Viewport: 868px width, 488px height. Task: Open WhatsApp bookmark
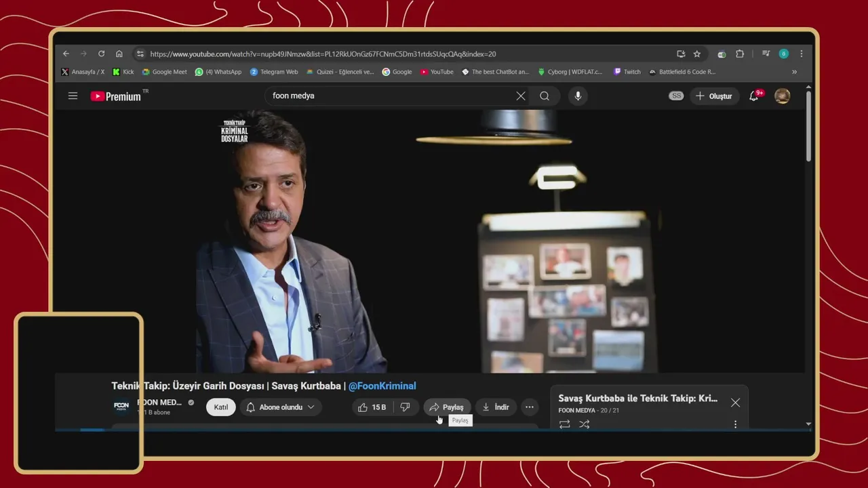pos(218,72)
